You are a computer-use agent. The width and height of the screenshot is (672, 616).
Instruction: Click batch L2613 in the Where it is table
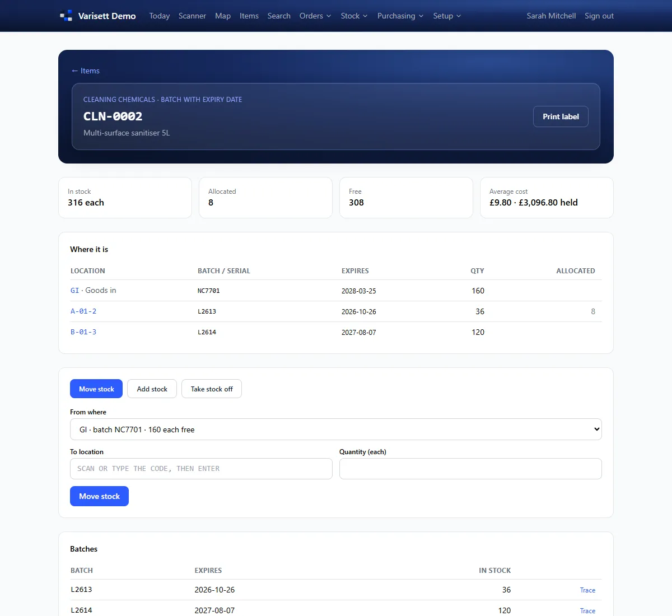tap(207, 311)
